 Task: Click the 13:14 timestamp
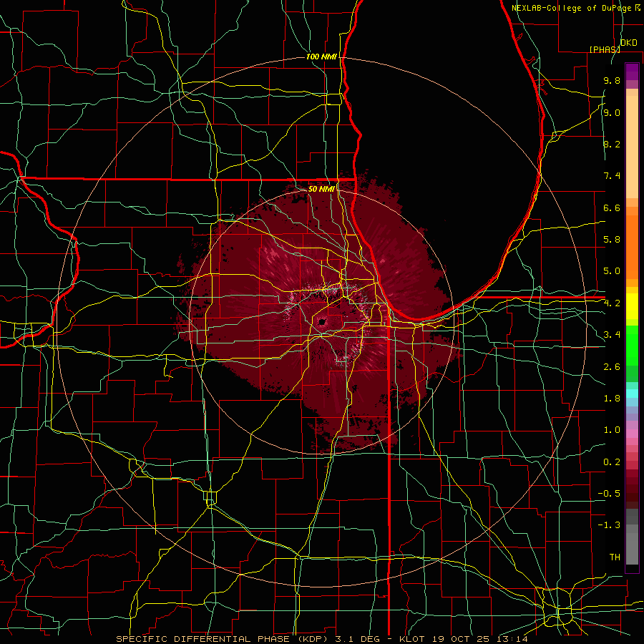(x=511, y=639)
